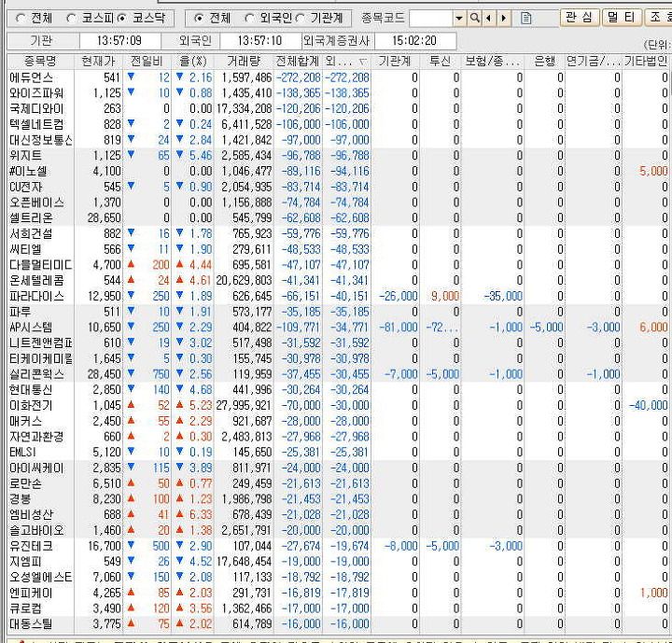Image resolution: width=672 pixels, height=643 pixels.
Task: Sort by the 전일비 column header
Action: pos(147,62)
